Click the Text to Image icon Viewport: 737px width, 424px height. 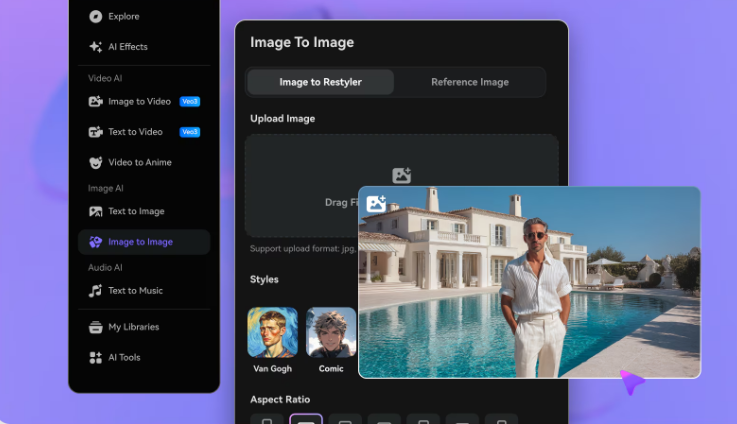point(95,212)
